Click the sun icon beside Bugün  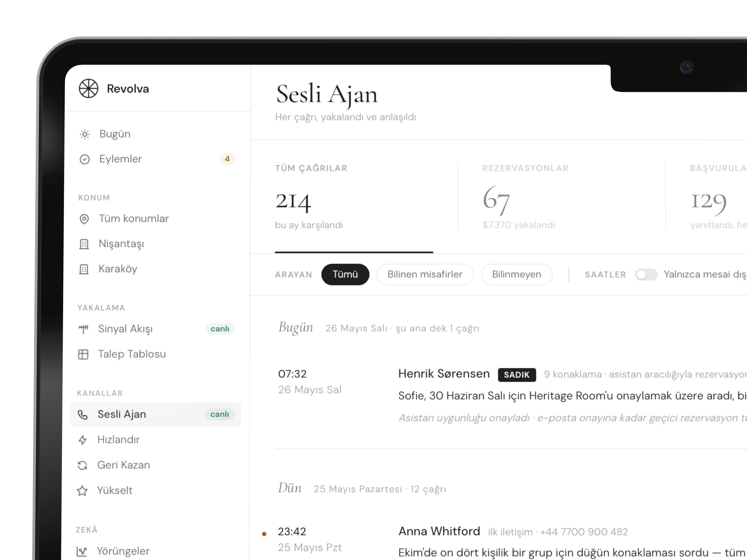point(85,134)
